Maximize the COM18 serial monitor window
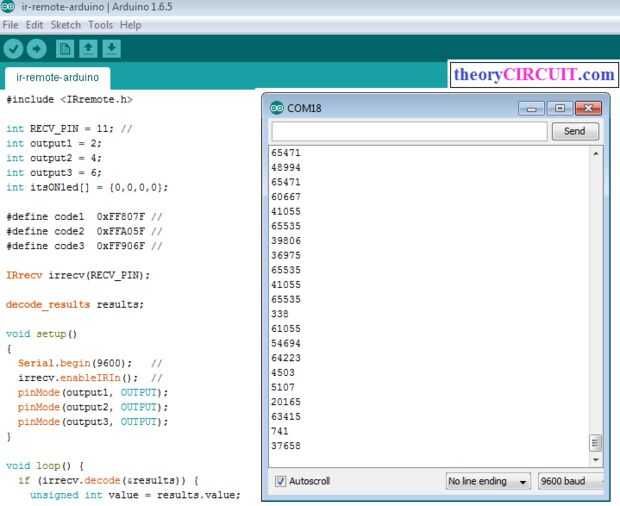Image resolution: width=620 pixels, height=506 pixels. 559,108
